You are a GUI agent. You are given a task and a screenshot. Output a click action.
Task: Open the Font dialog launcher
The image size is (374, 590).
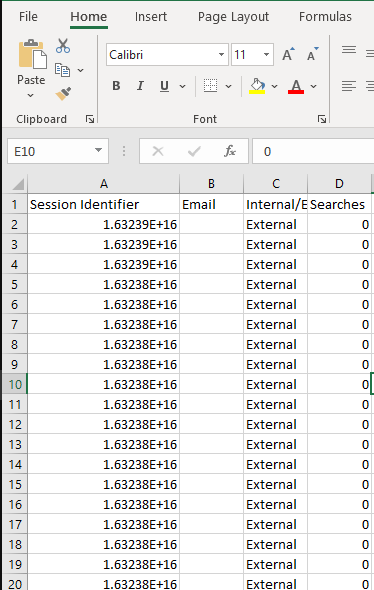click(322, 119)
